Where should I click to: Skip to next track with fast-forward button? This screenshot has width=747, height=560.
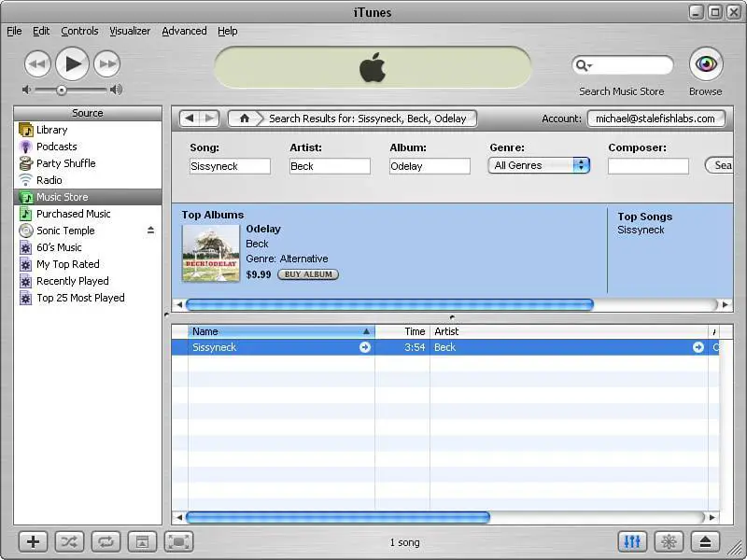[x=106, y=63]
